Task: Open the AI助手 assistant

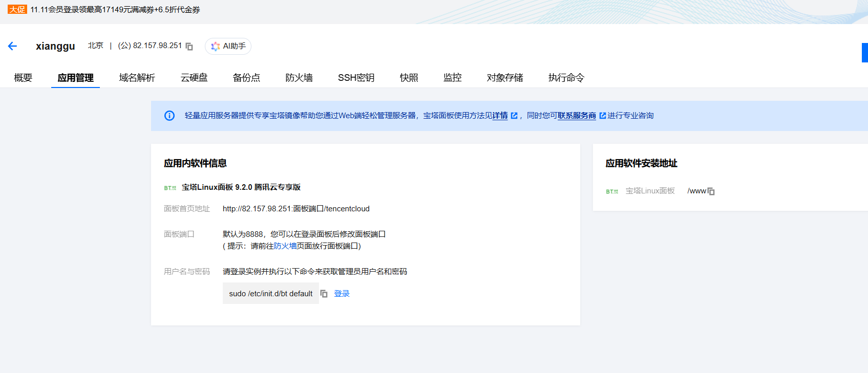Action: click(228, 46)
